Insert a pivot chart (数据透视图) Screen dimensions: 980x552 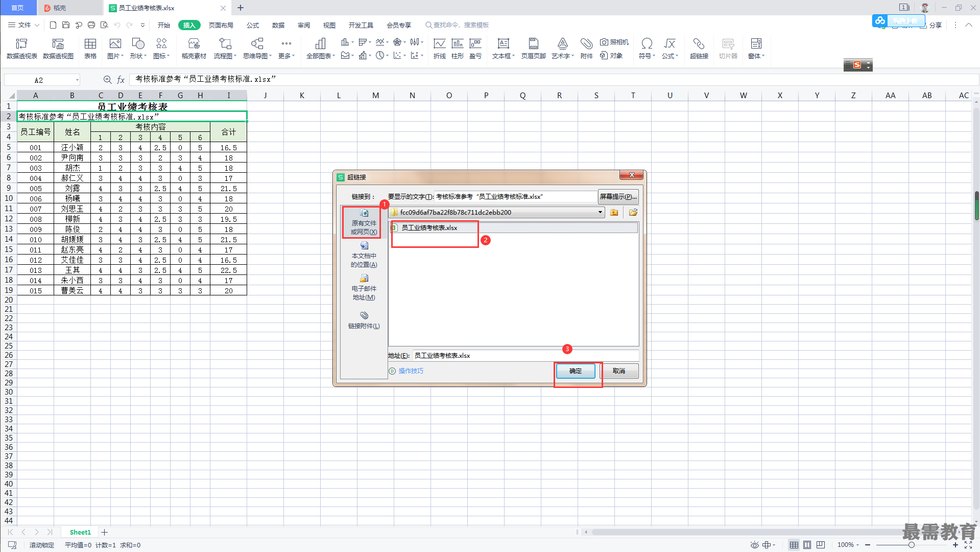click(58, 49)
